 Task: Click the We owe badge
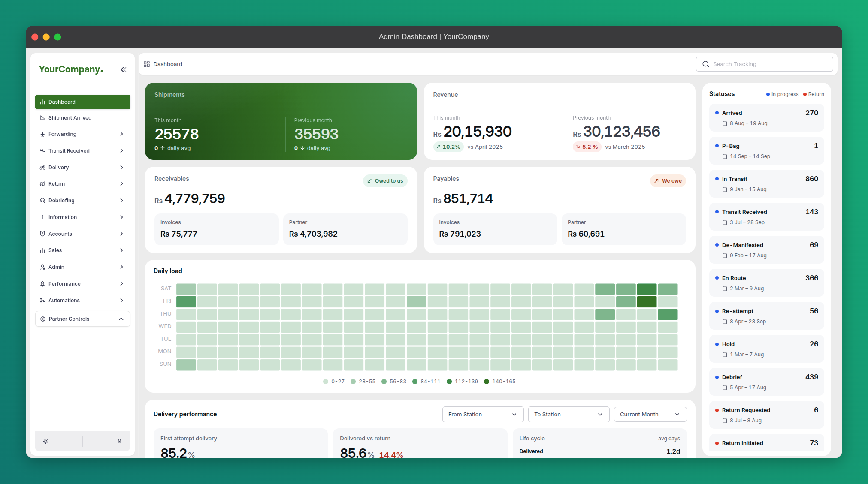pos(668,181)
